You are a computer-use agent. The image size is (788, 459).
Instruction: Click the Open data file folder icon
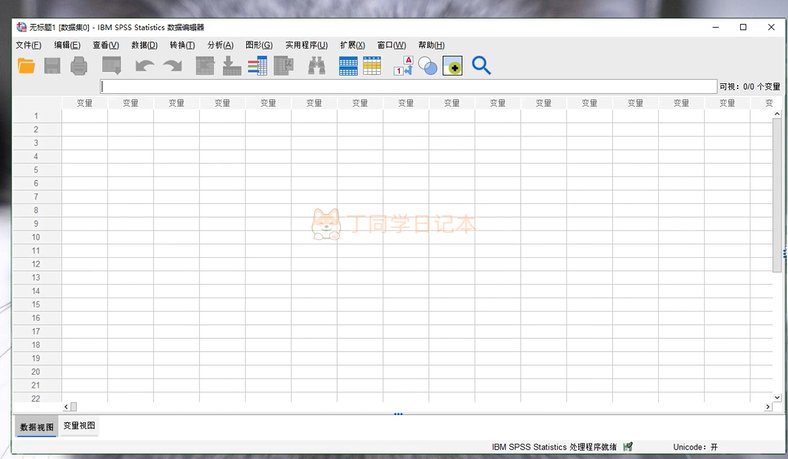coord(26,66)
